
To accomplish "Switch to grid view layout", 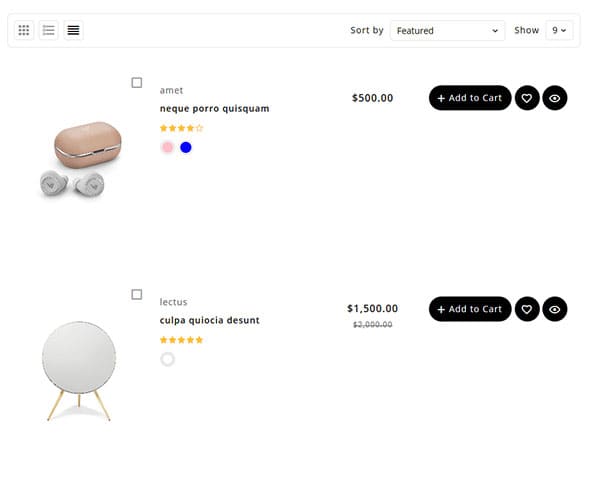I will coord(24,30).
